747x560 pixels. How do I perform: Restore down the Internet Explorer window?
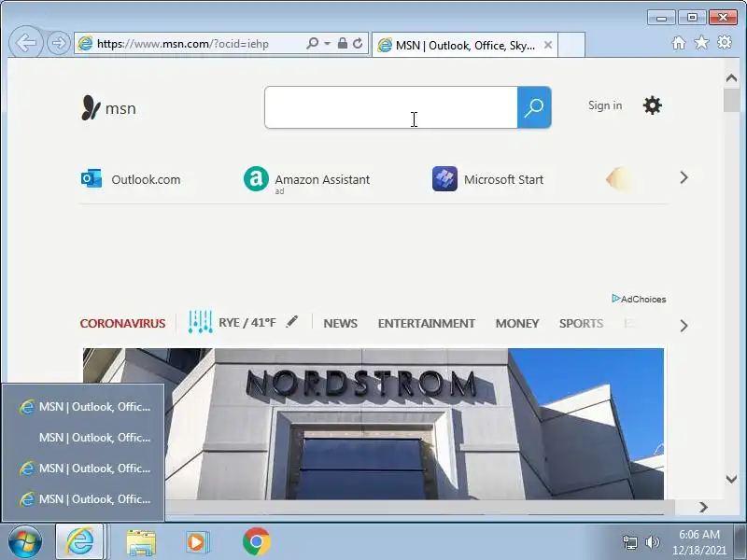click(x=692, y=18)
